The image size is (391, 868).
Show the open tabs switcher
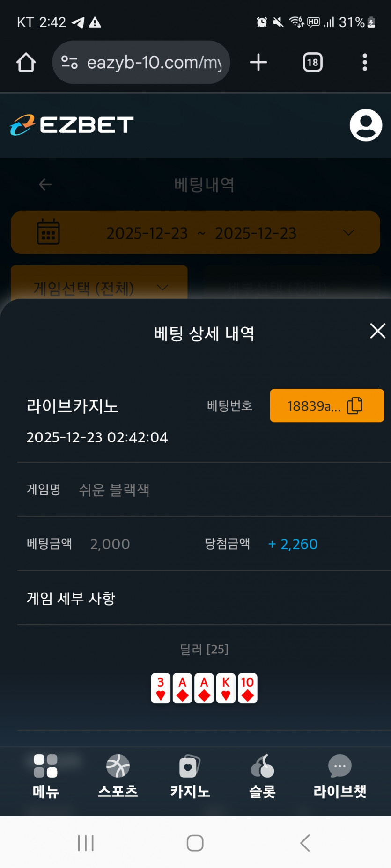point(312,63)
